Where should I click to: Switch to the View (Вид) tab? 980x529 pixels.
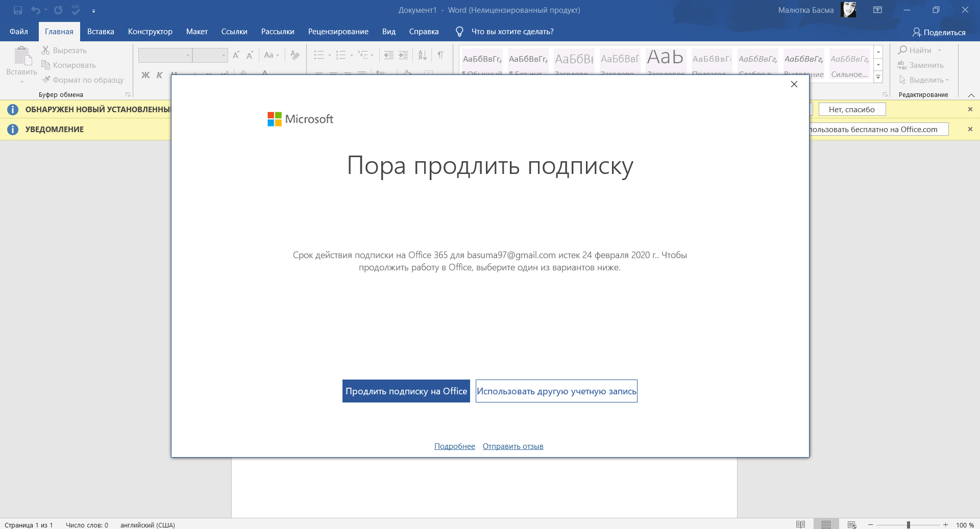point(389,32)
